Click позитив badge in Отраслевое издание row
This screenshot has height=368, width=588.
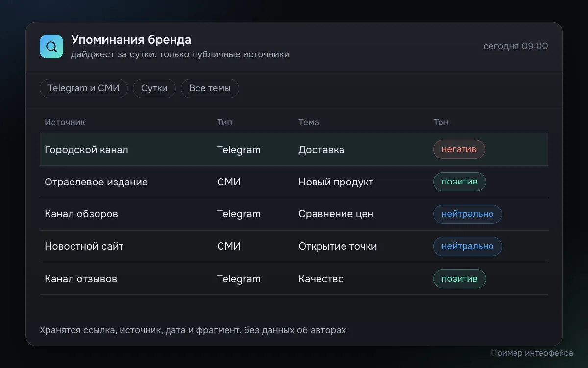[460, 182]
